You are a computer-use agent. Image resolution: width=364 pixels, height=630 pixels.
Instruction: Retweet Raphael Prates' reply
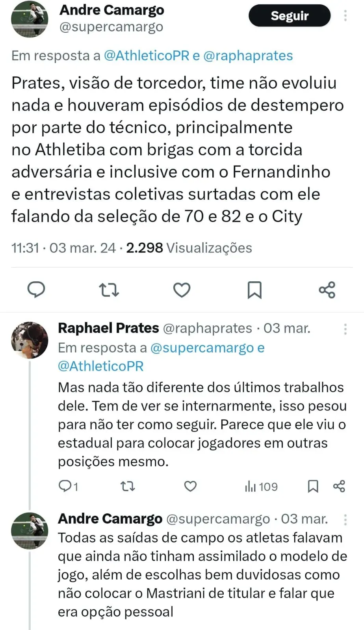(128, 486)
